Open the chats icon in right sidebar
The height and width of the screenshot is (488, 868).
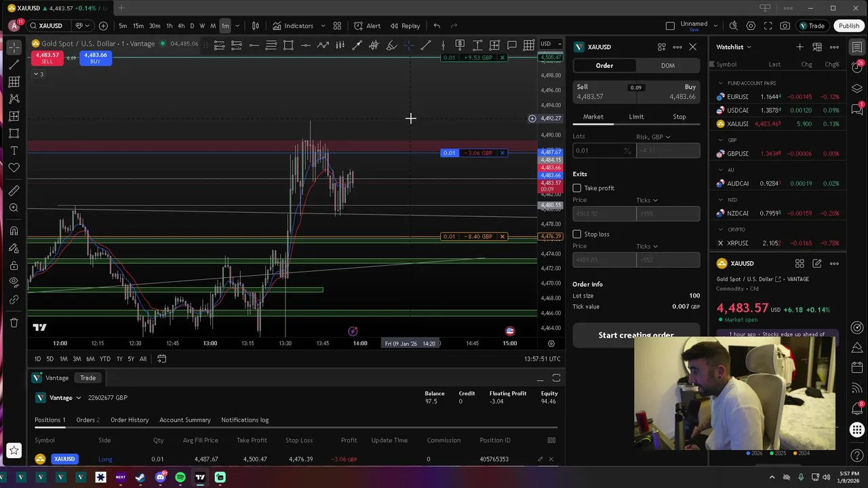[857, 110]
